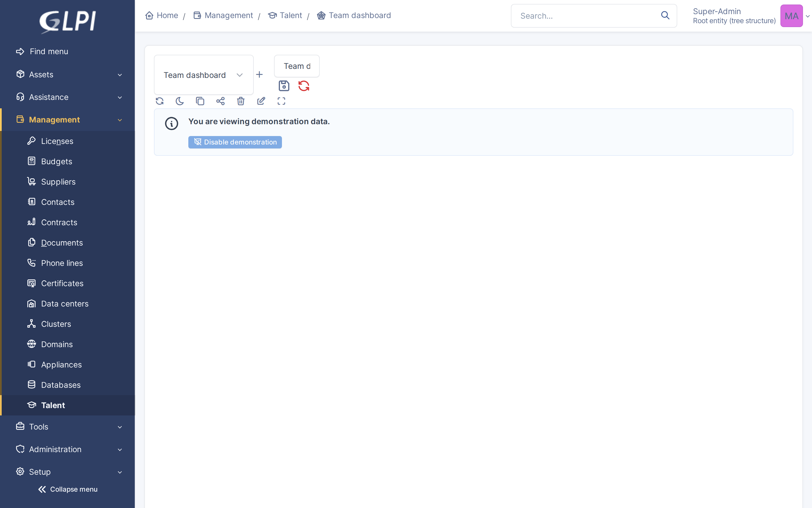This screenshot has width=812, height=508.
Task: Open the Management breadcrumb link
Action: pyautogui.click(x=223, y=16)
